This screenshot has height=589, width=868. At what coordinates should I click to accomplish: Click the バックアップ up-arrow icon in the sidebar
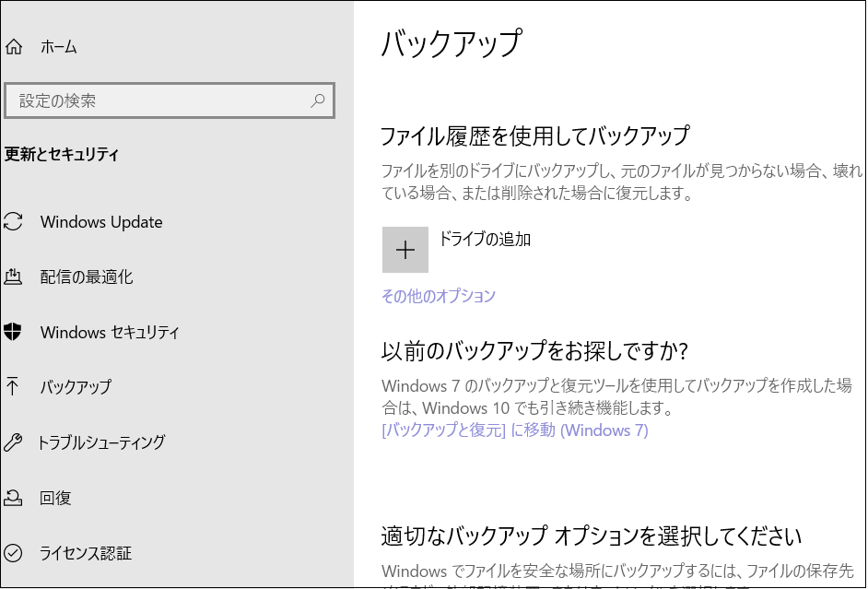pyautogui.click(x=13, y=386)
